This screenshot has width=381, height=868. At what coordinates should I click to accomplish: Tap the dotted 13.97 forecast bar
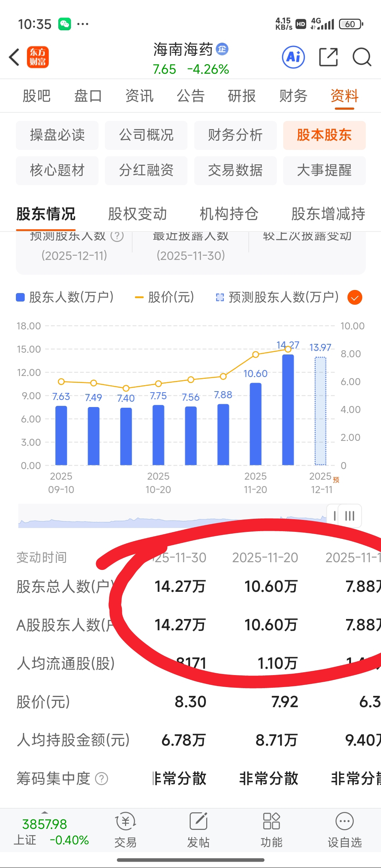pos(321,411)
